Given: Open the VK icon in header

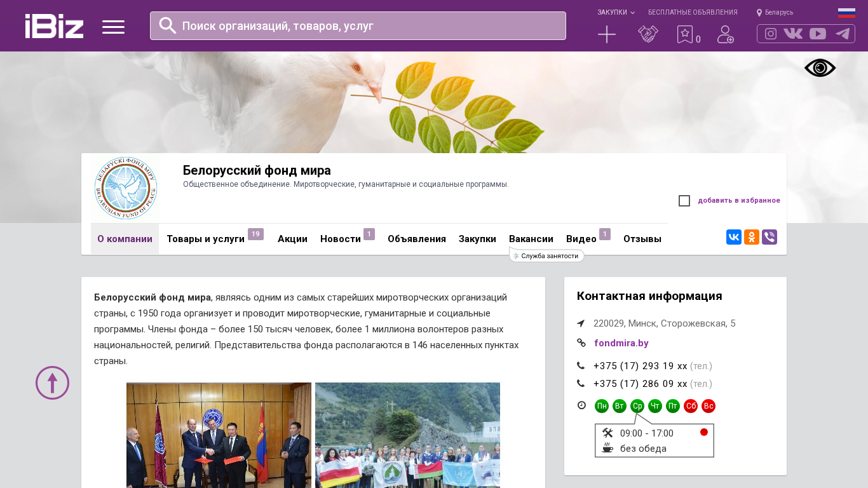Looking at the screenshot, I should [x=793, y=34].
